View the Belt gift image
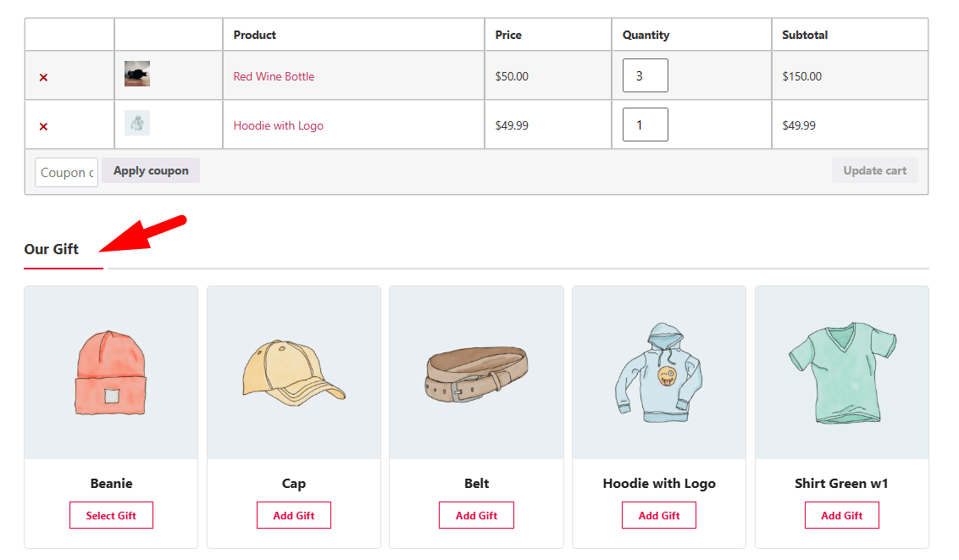This screenshot has height=560, width=959. (x=476, y=372)
